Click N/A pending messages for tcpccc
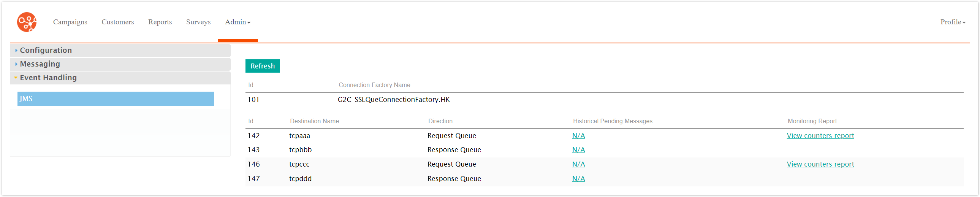 point(578,164)
